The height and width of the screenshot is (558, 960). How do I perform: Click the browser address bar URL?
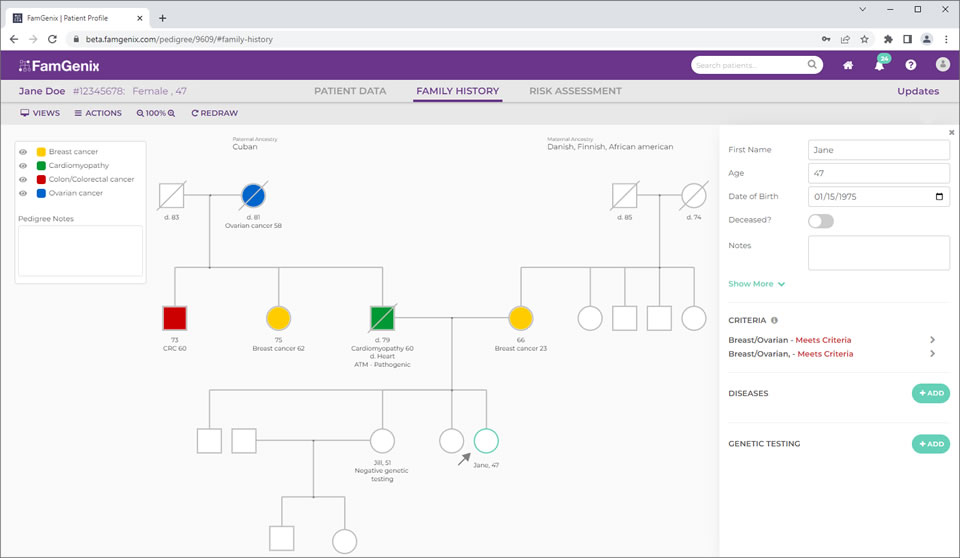click(179, 39)
